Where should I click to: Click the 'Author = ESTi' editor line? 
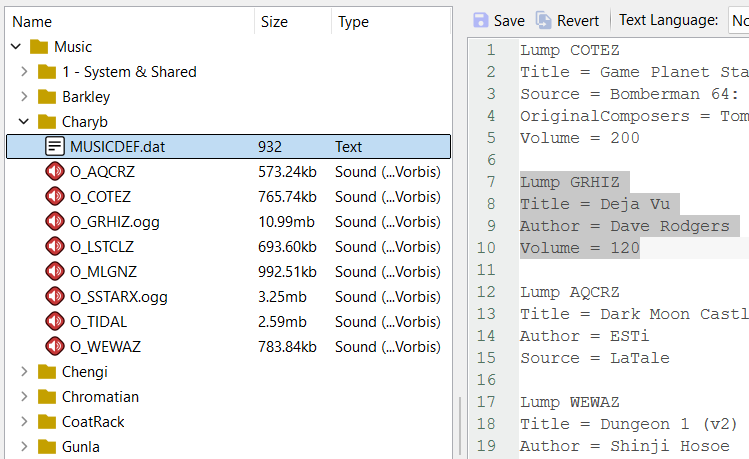[585, 336]
